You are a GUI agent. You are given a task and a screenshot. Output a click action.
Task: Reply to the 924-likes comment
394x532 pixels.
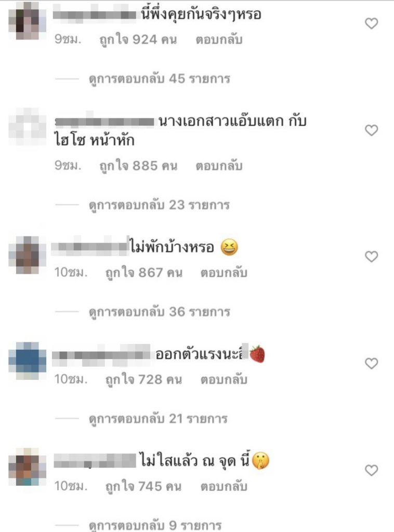(x=219, y=39)
